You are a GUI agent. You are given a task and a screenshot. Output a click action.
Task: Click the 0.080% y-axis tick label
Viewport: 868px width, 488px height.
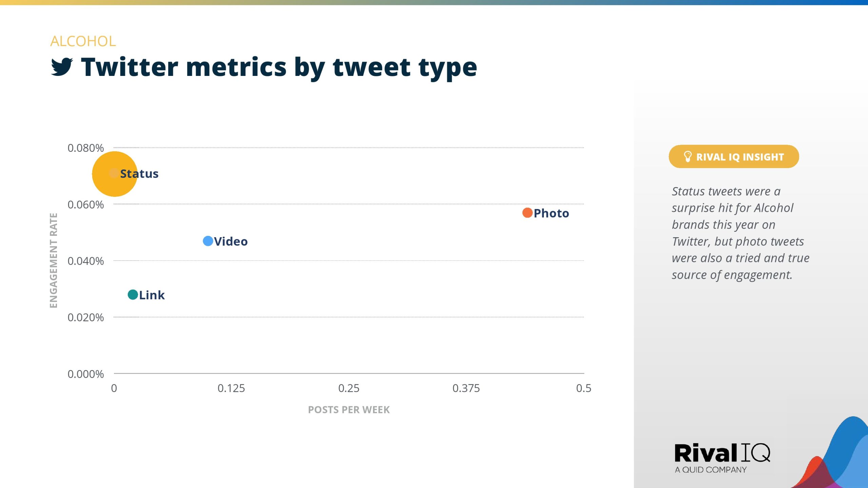(x=85, y=148)
